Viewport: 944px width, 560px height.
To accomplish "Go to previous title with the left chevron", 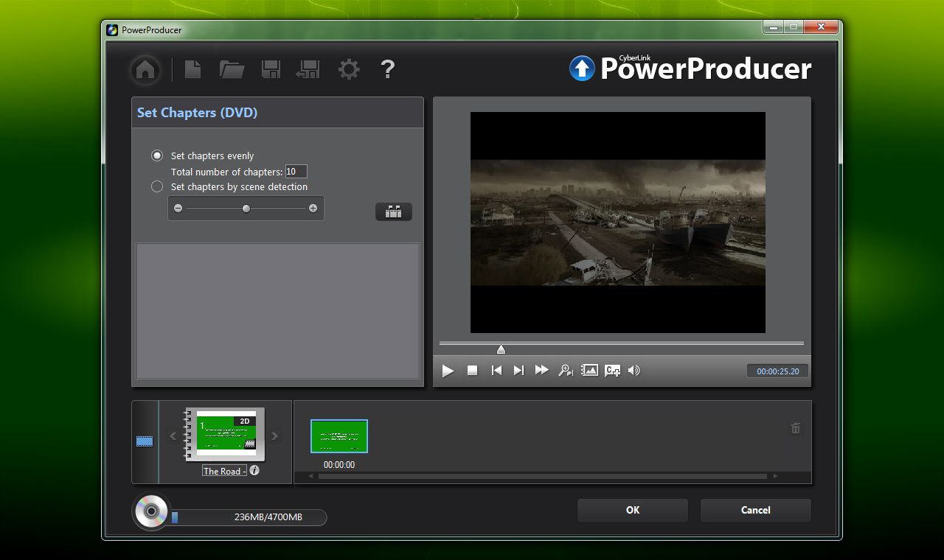I will coord(173,436).
